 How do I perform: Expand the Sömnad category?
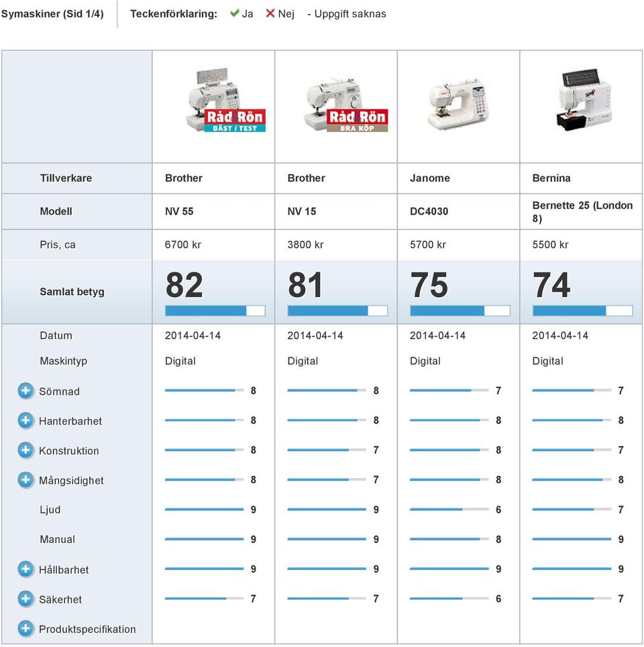pyautogui.click(x=25, y=390)
